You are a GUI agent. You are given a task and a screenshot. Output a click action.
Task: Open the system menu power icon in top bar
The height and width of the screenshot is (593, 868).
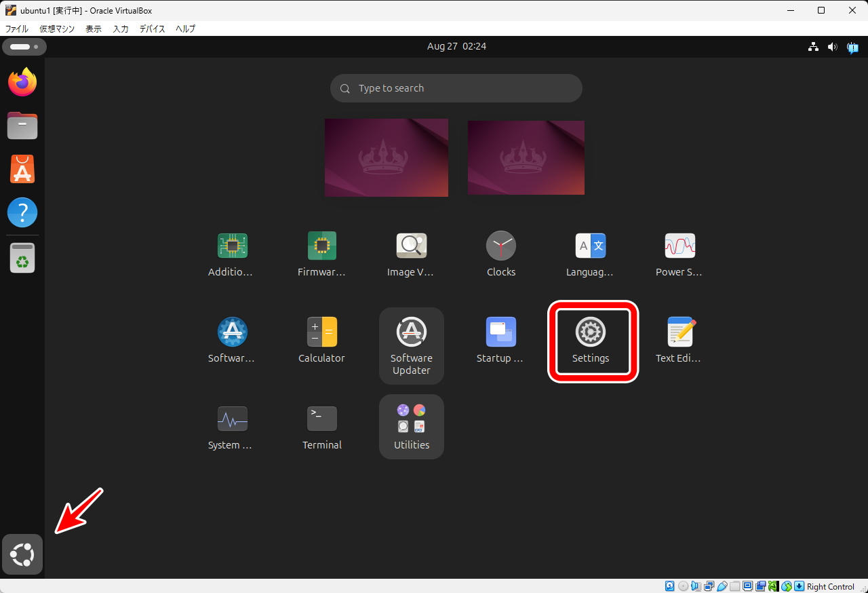point(852,47)
